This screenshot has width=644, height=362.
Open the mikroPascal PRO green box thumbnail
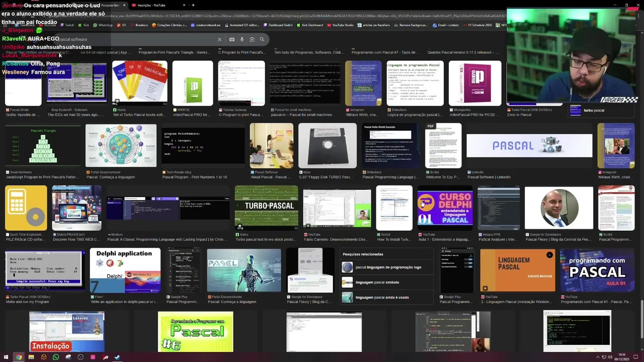(x=193, y=83)
